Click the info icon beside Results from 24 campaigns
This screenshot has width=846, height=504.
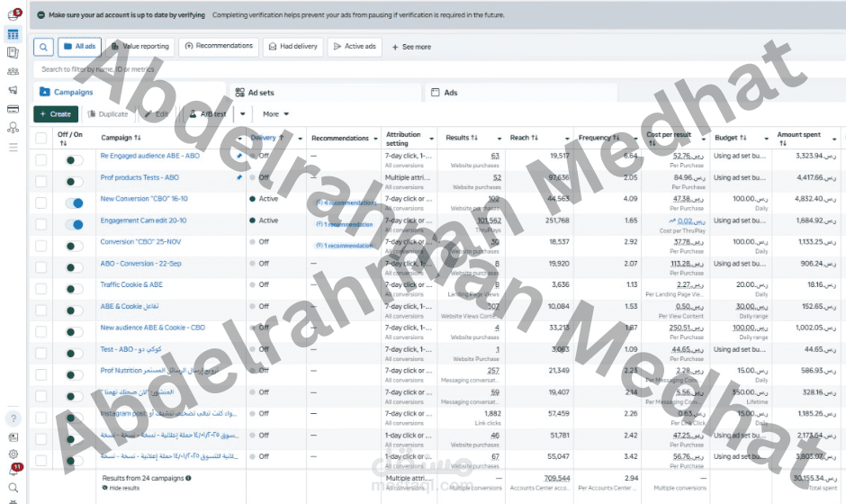(188, 478)
